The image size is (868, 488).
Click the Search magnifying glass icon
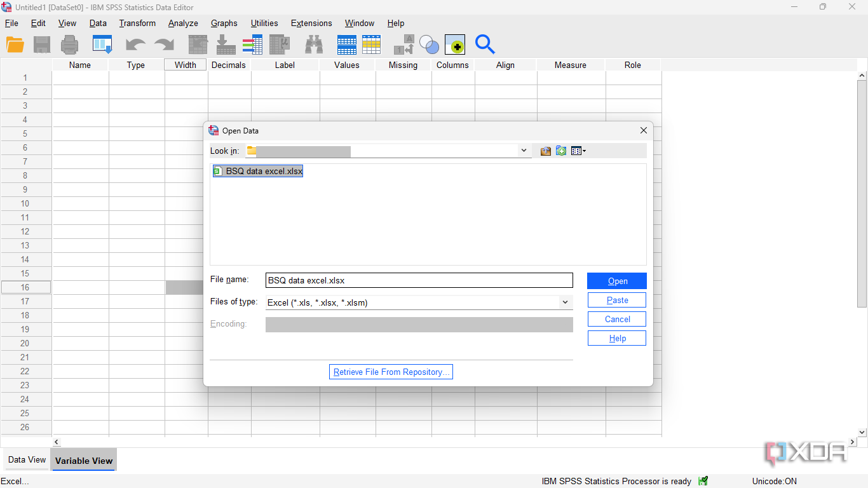pos(485,44)
